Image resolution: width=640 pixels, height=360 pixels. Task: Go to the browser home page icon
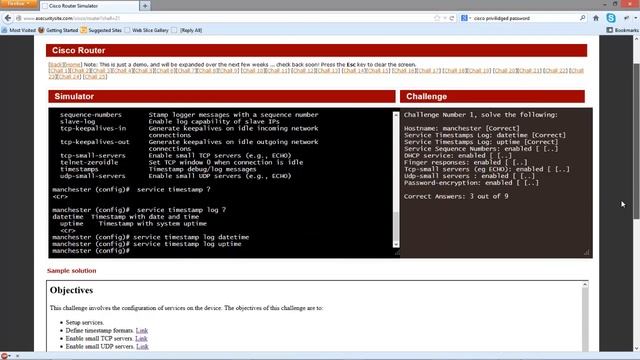point(596,18)
